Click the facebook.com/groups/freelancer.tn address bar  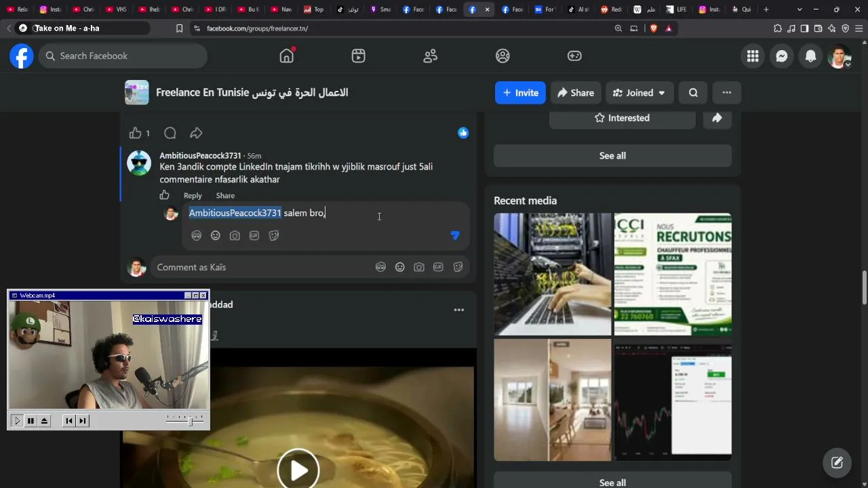click(400, 28)
